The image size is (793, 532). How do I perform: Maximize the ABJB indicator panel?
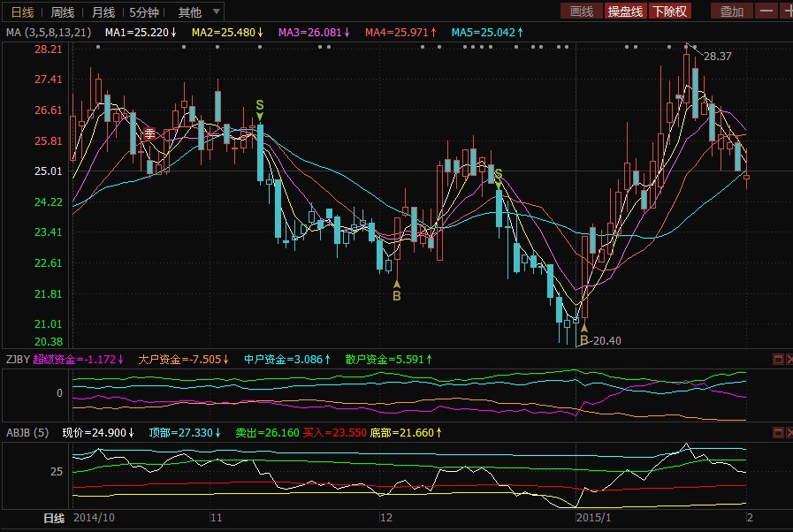[x=778, y=433]
